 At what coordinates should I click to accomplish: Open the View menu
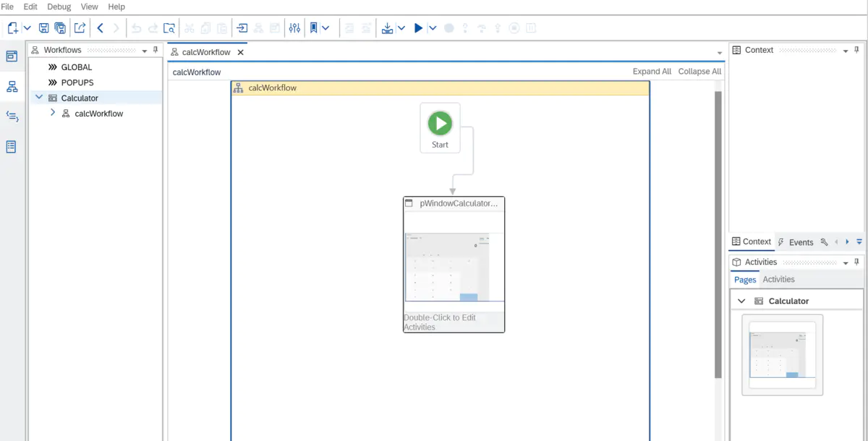click(89, 7)
